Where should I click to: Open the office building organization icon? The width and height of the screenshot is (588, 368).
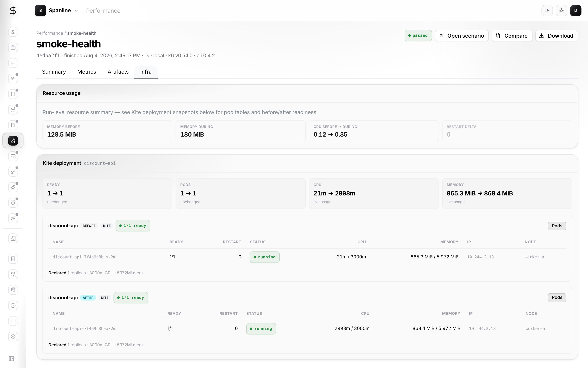13,259
